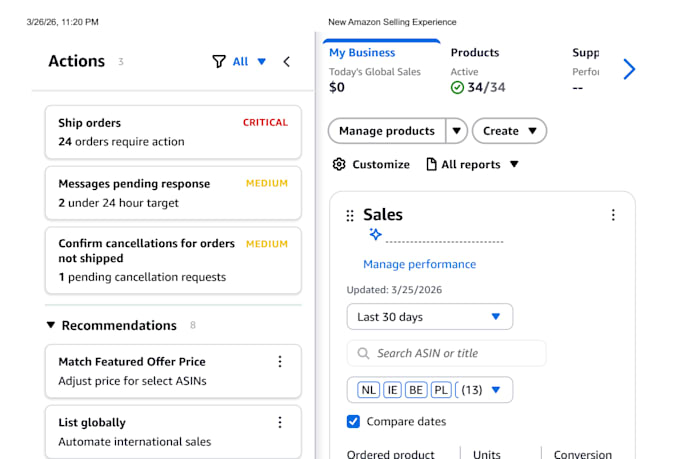680x459 pixels.
Task: Open the Create dropdown
Action: pos(509,131)
